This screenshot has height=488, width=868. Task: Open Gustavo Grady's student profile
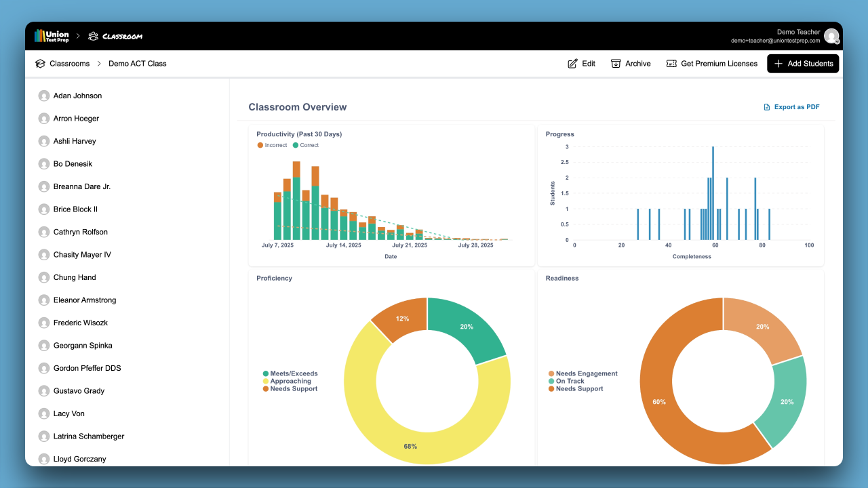[x=79, y=391]
